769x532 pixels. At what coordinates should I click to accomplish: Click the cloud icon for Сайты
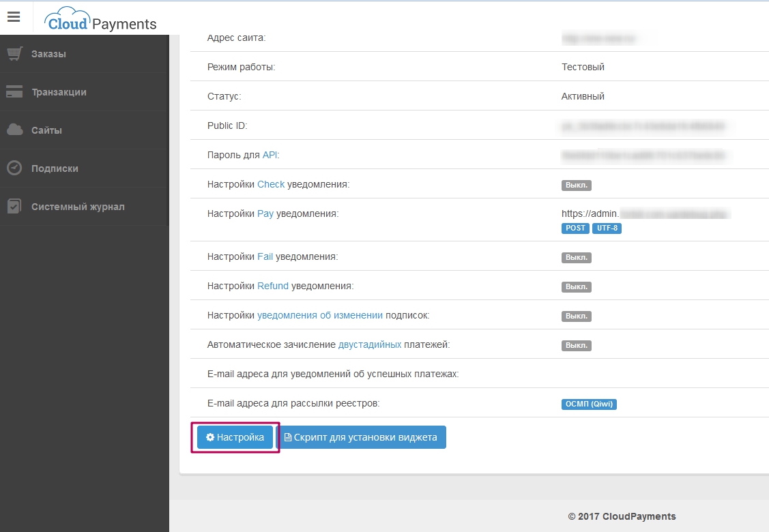click(14, 130)
